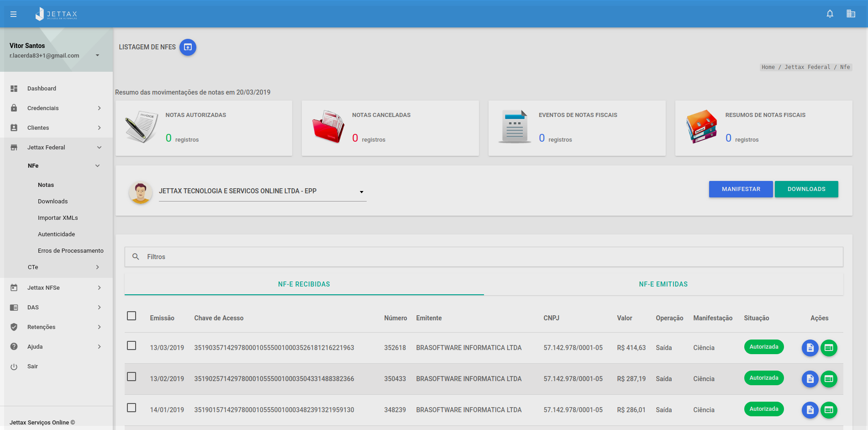This screenshot has height=430, width=868.
Task: Click the Clientes contact icon
Action: pos(14,128)
